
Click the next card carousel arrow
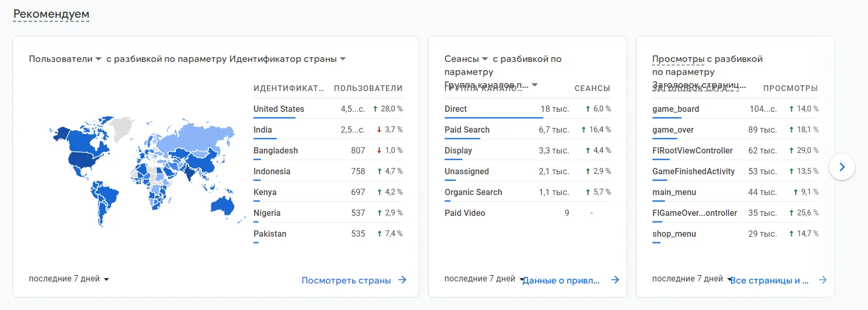click(x=842, y=167)
